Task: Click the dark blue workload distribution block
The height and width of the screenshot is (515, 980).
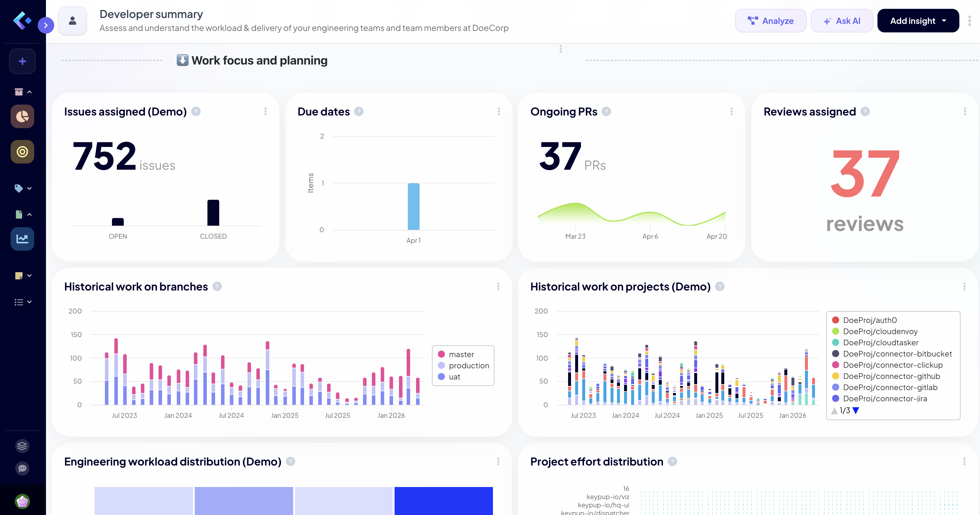Action: tap(443, 501)
